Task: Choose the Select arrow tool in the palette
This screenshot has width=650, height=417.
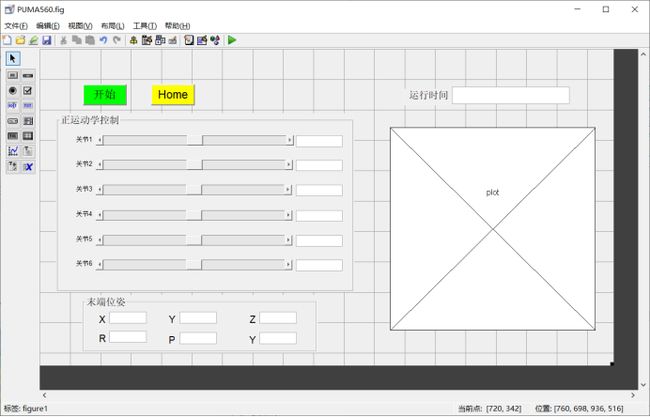Action: click(x=13, y=58)
